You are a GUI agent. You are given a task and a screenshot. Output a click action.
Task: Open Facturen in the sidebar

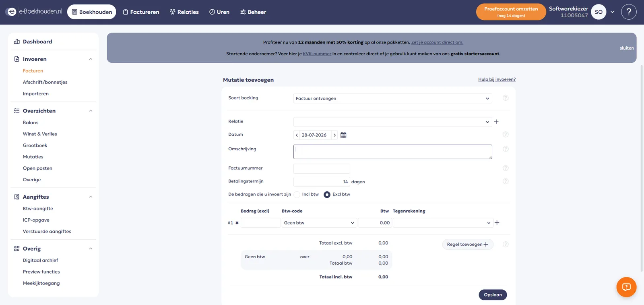(x=33, y=71)
